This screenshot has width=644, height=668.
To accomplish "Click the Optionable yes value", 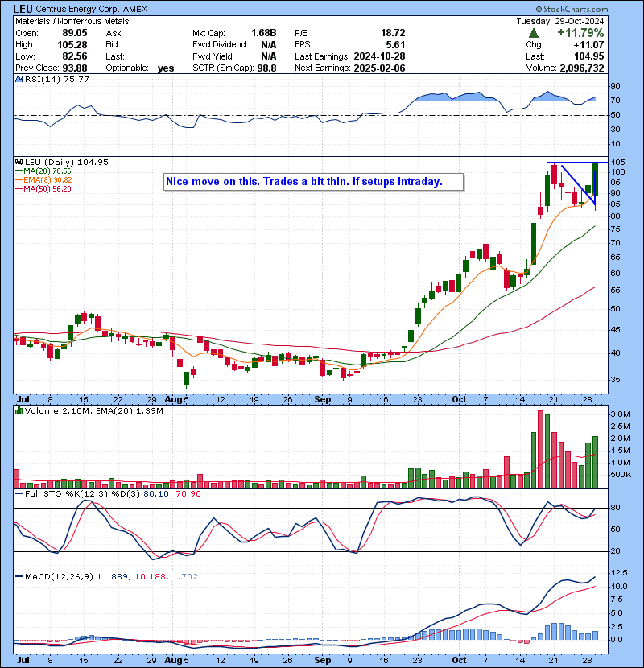I will click(x=165, y=68).
